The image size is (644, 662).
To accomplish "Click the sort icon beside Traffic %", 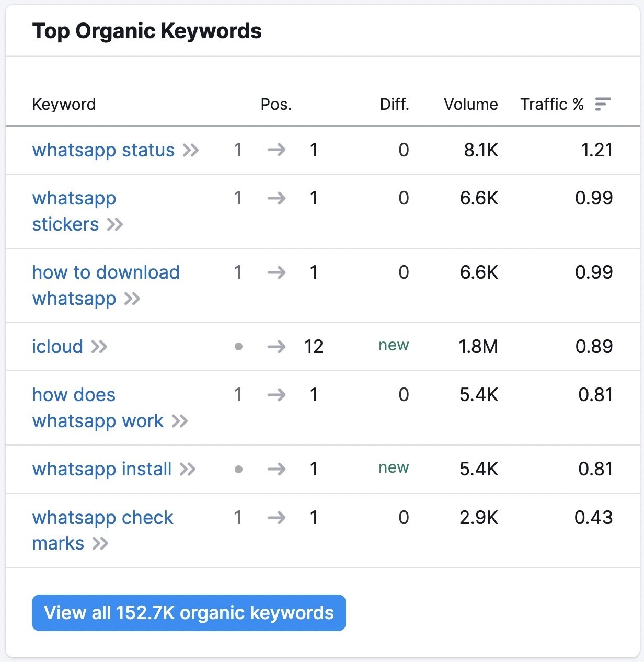I will tap(603, 104).
